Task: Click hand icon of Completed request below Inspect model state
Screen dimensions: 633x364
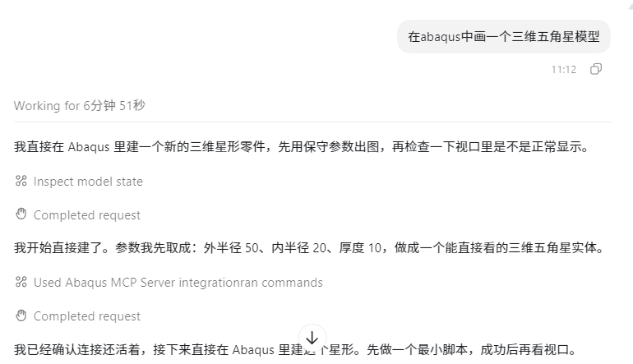Action: point(21,214)
